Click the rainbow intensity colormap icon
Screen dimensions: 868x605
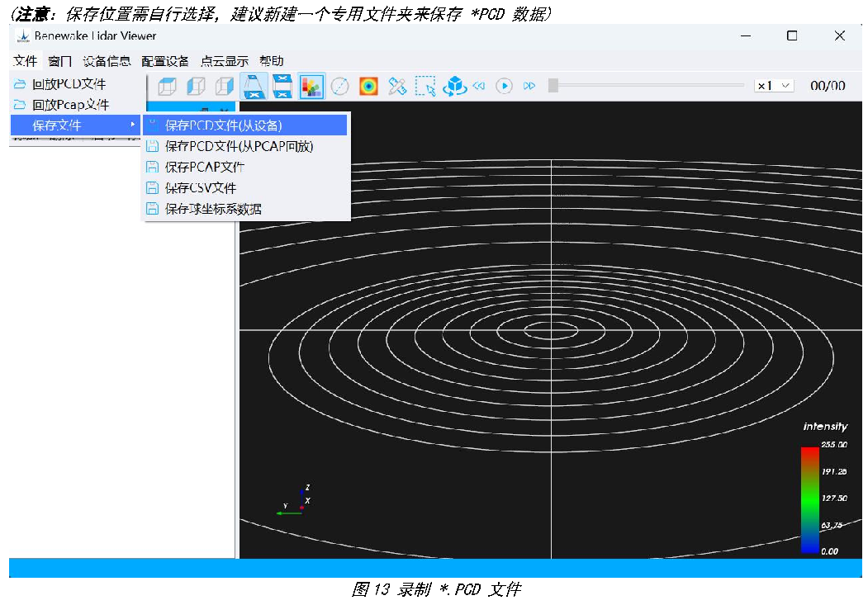[x=368, y=87]
